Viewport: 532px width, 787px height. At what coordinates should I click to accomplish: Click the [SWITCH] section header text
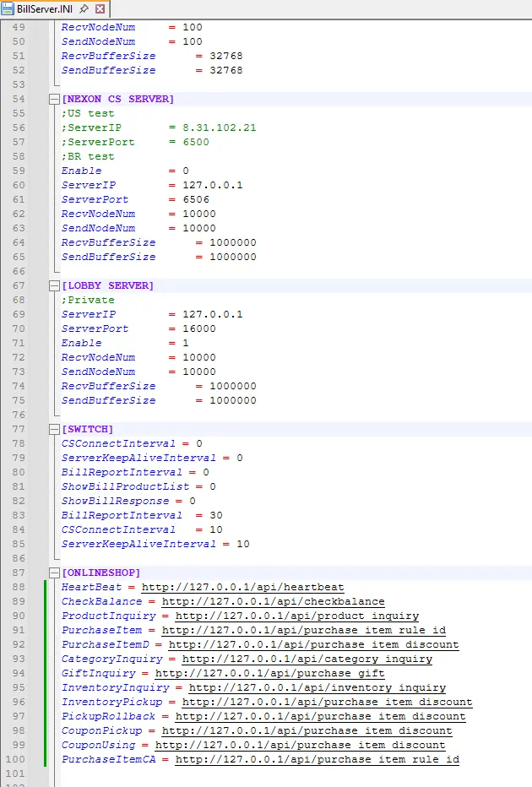point(87,429)
